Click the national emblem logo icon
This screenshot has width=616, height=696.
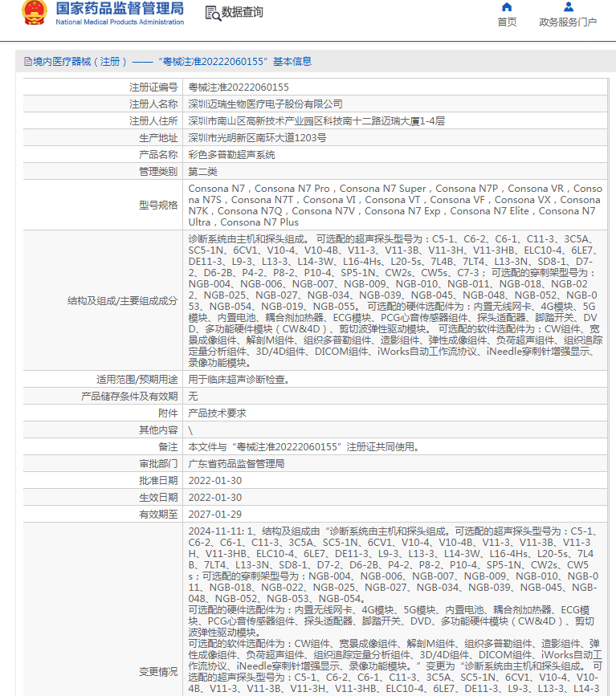tap(35, 12)
